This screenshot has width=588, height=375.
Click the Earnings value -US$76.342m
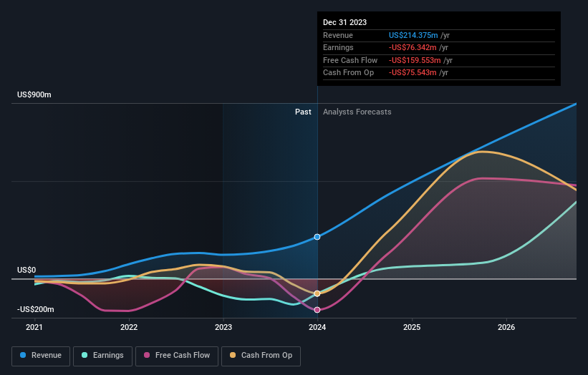413,47
